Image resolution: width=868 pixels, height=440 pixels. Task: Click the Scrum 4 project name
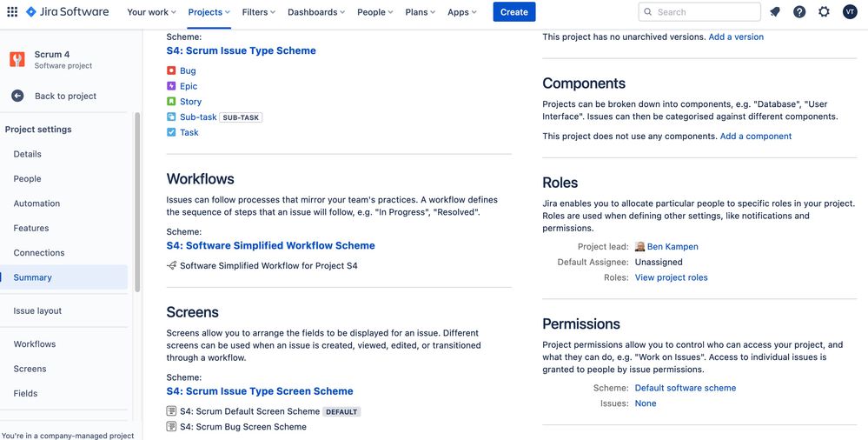[x=52, y=54]
